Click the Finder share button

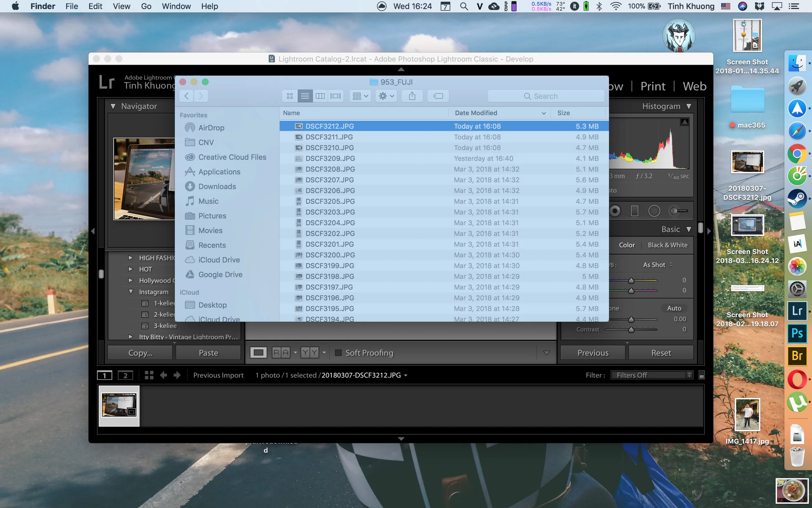[412, 96]
